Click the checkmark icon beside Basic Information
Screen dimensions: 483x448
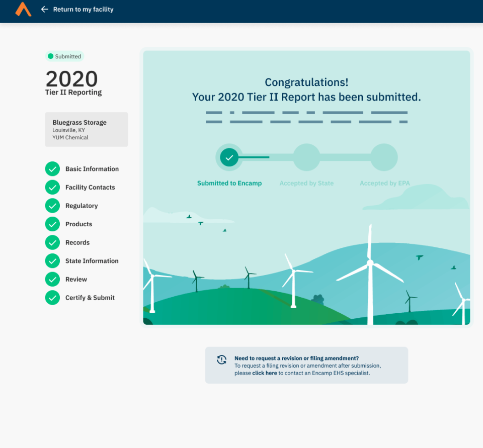pyautogui.click(x=53, y=168)
